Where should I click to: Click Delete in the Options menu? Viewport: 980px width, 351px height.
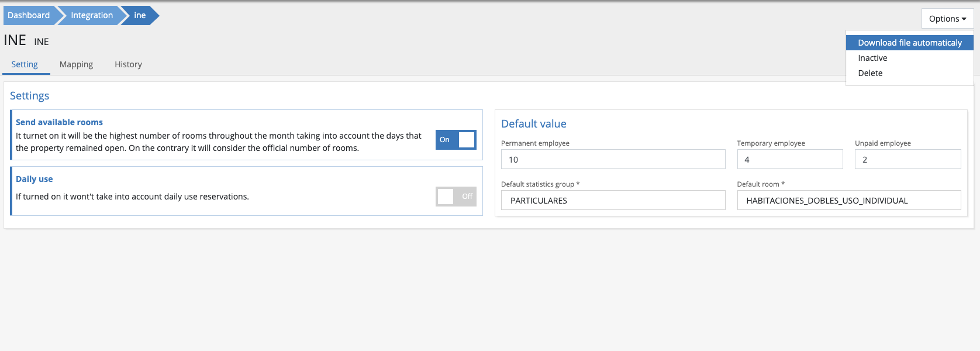[x=870, y=73]
